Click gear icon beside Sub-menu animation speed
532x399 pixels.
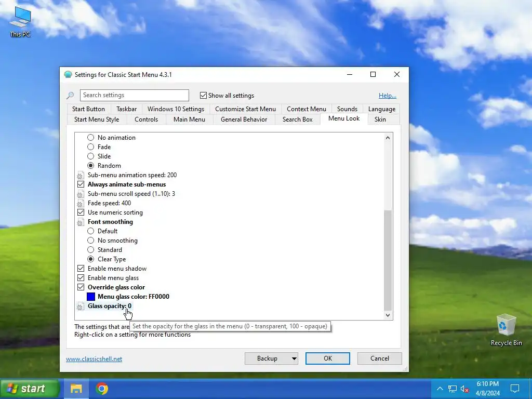tap(81, 176)
